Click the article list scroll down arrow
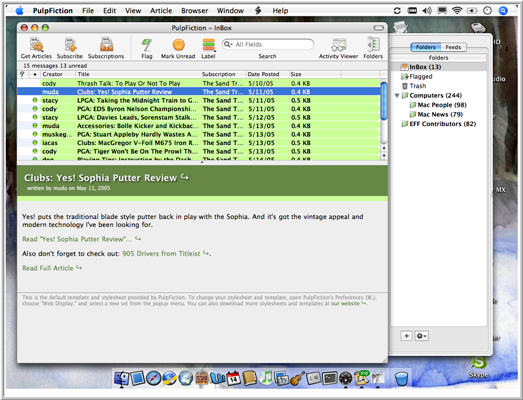The image size is (523, 400). click(x=384, y=156)
